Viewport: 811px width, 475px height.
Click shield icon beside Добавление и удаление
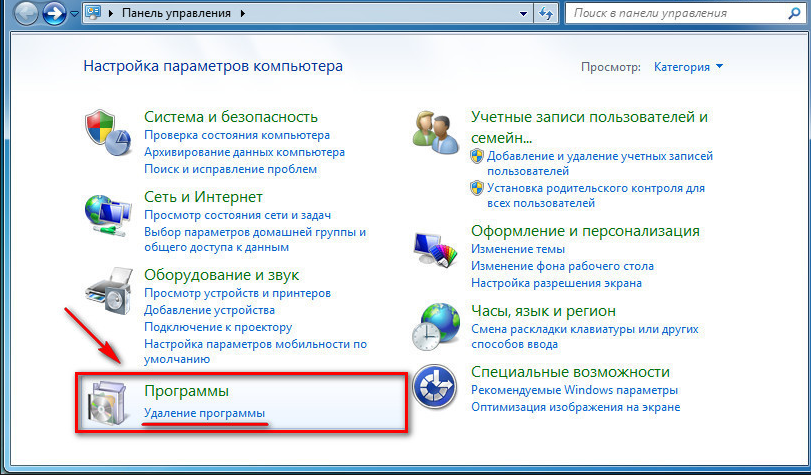pos(477,156)
